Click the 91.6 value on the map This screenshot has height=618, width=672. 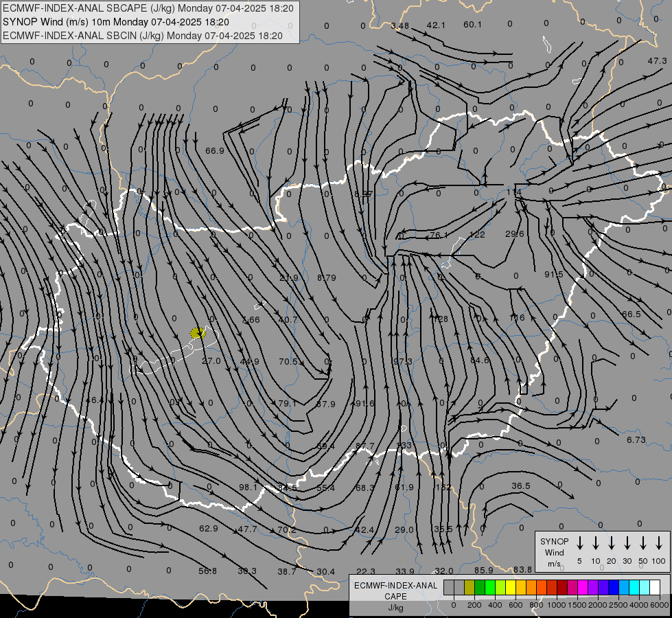coord(364,403)
